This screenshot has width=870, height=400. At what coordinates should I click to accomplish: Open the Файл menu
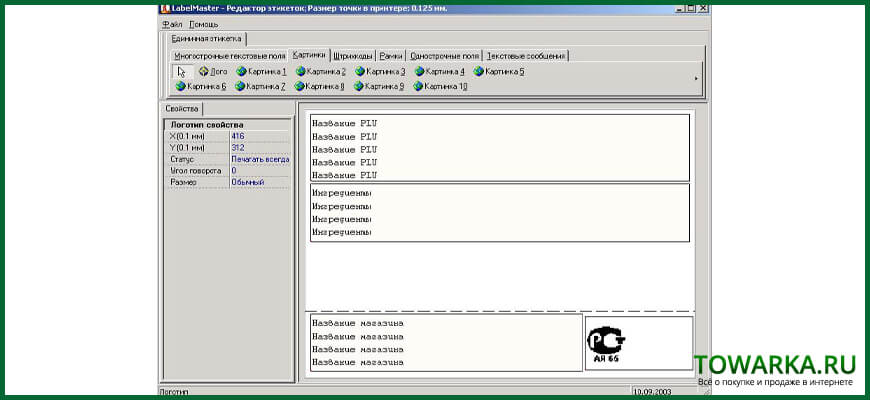173,24
